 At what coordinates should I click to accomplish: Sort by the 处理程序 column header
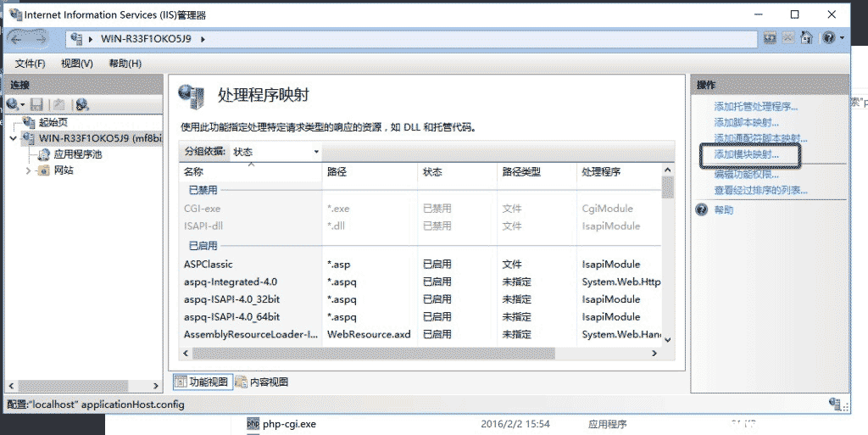click(619, 172)
